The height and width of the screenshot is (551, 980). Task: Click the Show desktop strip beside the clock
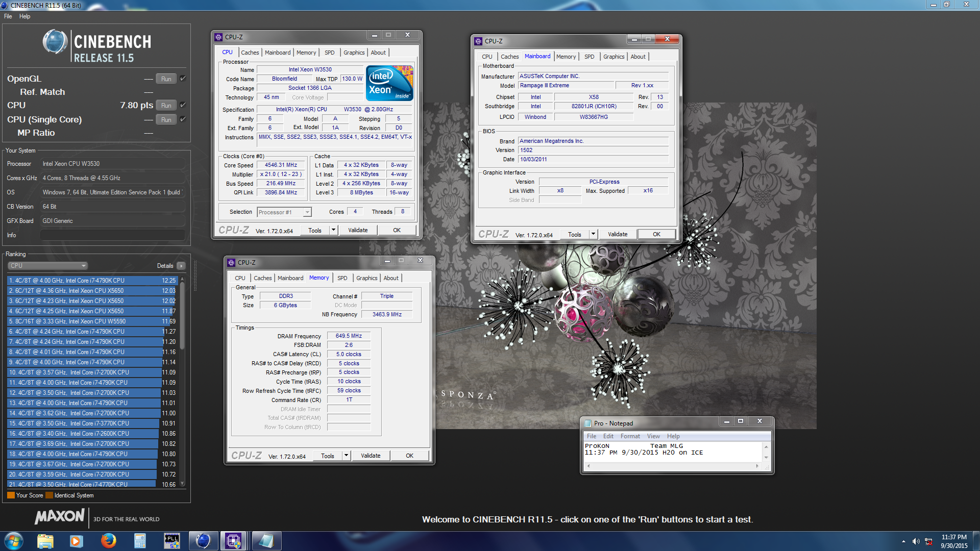[x=976, y=541]
